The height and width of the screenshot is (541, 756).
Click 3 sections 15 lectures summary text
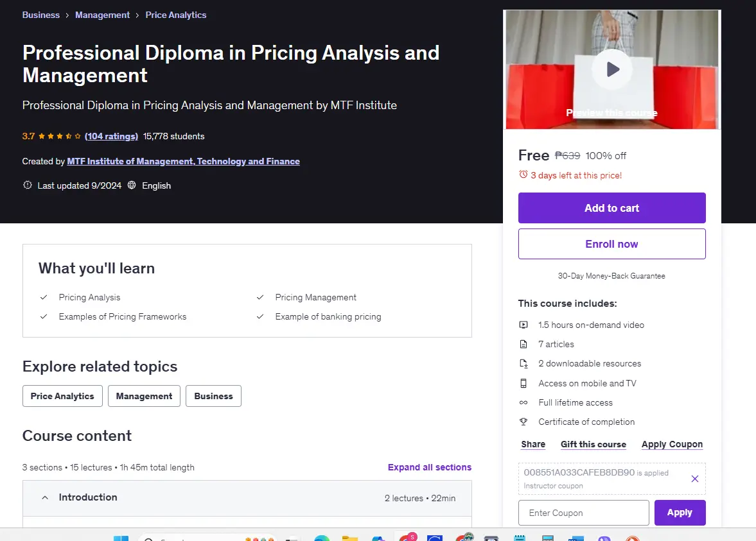(108, 467)
